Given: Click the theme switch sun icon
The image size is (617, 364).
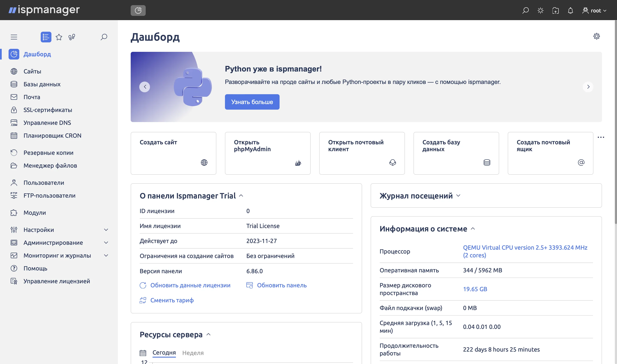Looking at the screenshot, I should pyautogui.click(x=541, y=10).
